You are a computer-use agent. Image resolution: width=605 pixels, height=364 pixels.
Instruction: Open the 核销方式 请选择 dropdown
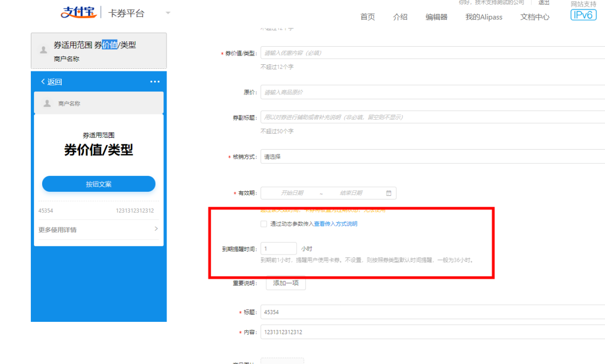[x=432, y=157]
